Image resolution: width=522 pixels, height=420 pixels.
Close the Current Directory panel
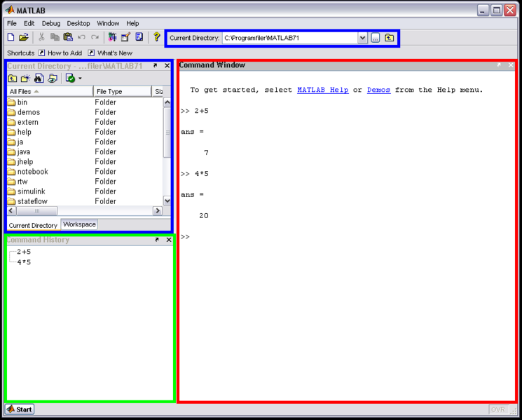167,66
